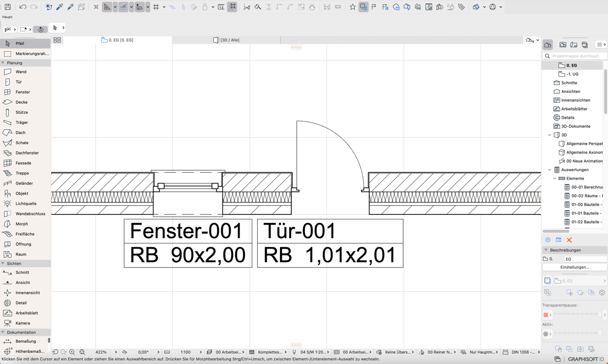Screen dimensions: 608x364
Task: Select the Markierungsrahmen tool
Action: tap(25, 54)
